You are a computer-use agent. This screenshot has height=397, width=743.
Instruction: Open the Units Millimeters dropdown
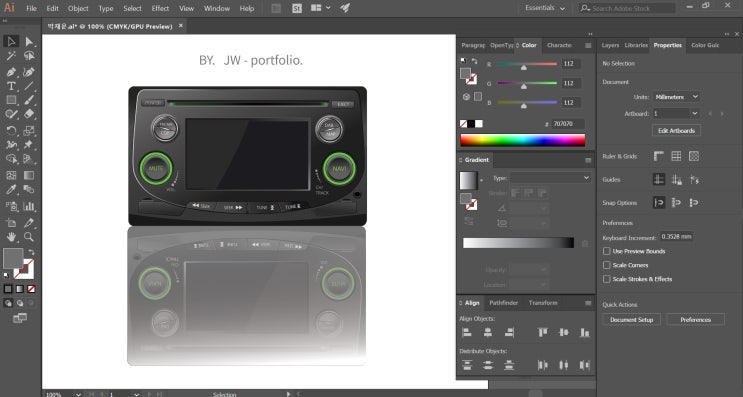(676, 97)
